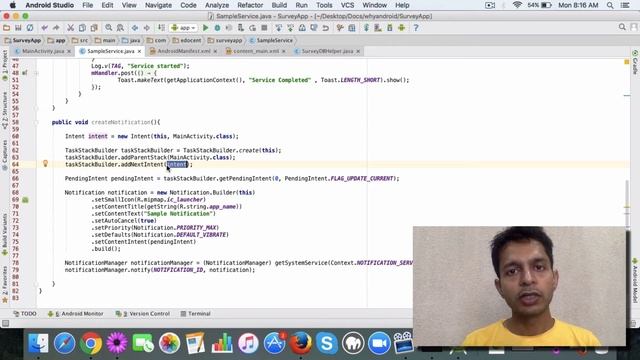
Task: Click the green Run app button
Action: [x=206, y=28]
